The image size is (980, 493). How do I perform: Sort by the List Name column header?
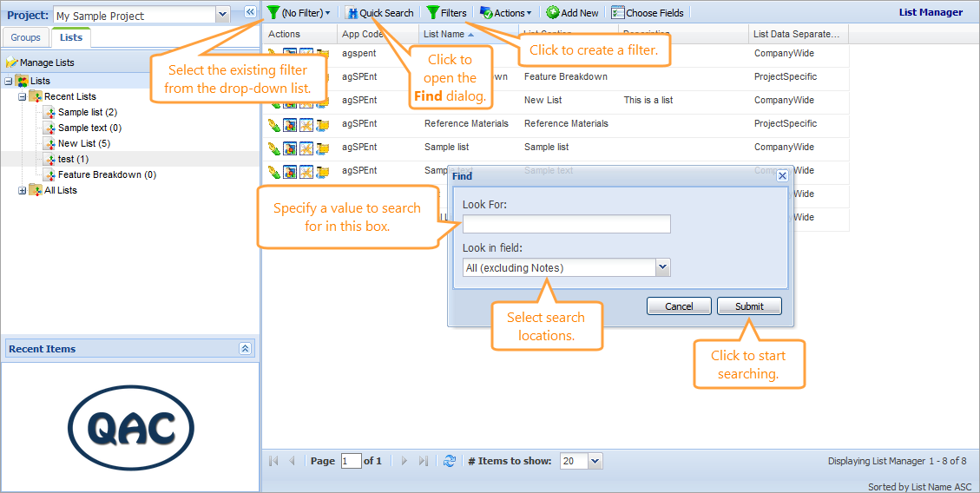click(x=468, y=35)
